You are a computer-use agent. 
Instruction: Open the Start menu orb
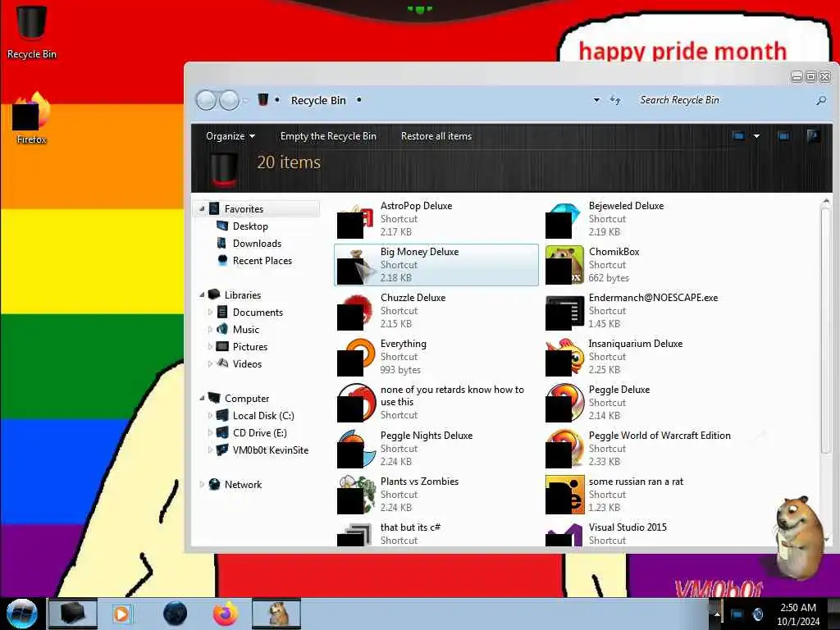(x=21, y=614)
